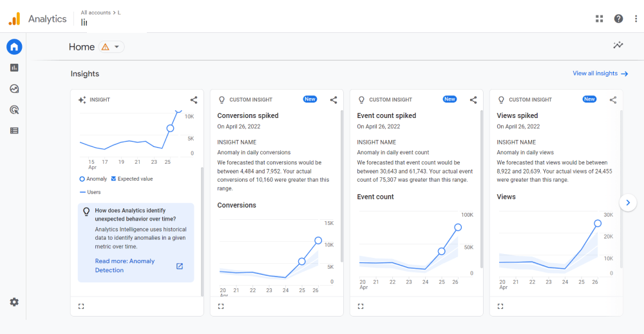The image size is (644, 334).
Task: Open the Home icon in sidebar
Action: coord(14,47)
